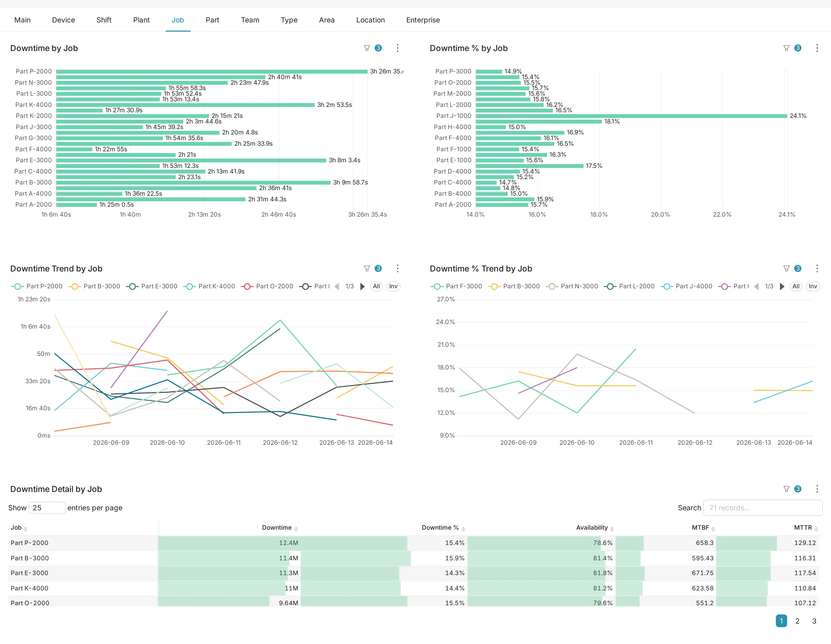
Task: Click the Part P-2000 bar in Downtime by Job
Action: (x=212, y=71)
